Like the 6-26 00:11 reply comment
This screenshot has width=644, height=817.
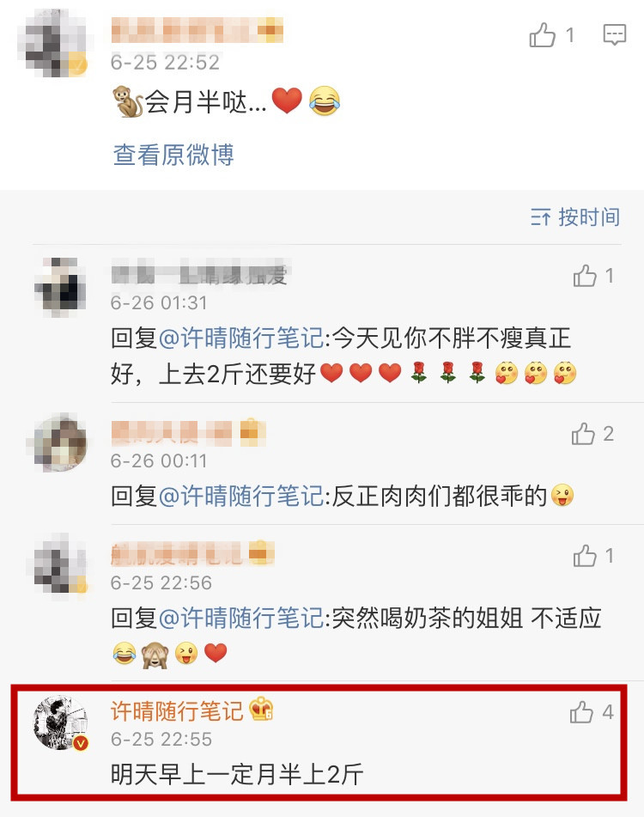(583, 434)
